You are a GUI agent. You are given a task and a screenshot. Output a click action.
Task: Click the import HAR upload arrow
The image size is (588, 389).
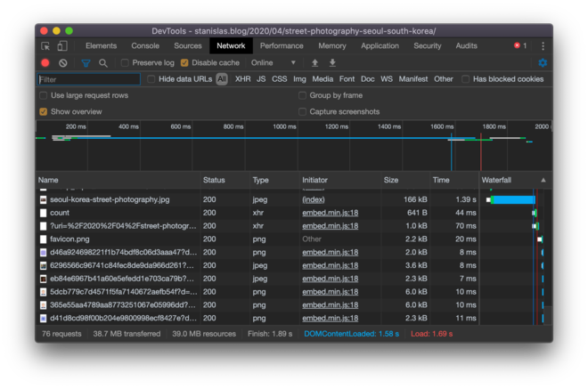pyautogui.click(x=314, y=63)
